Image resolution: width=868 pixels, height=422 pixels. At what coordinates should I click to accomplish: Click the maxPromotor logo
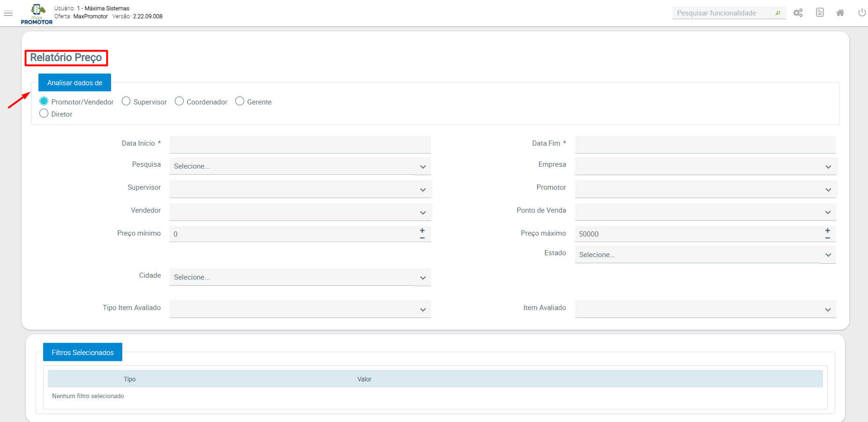[x=37, y=15]
